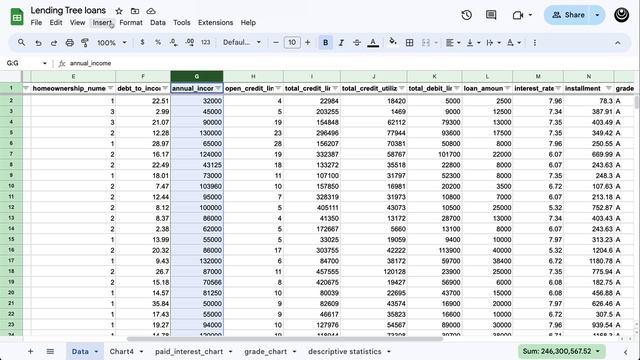Switch to the Chart4 sheet tab
This screenshot has height=360, width=640.
pyautogui.click(x=122, y=351)
